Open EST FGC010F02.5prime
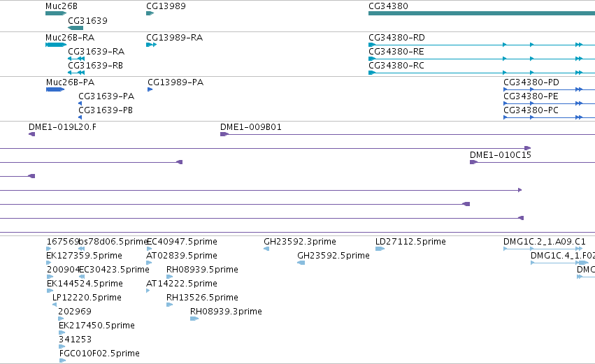595x364 pixels. coord(99,354)
